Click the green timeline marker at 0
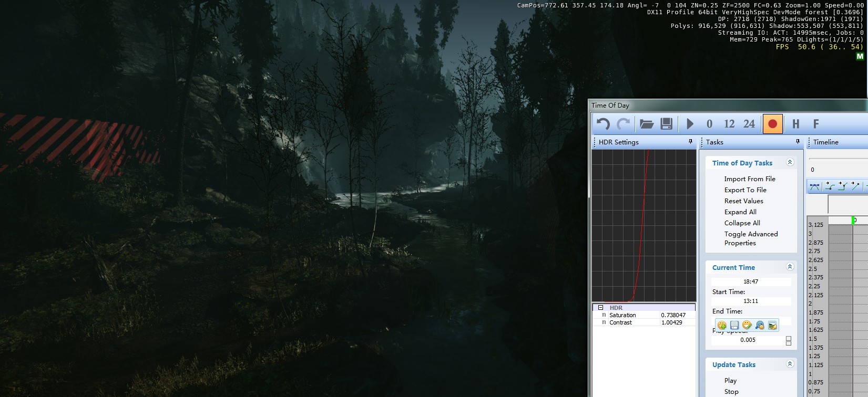 [x=853, y=220]
